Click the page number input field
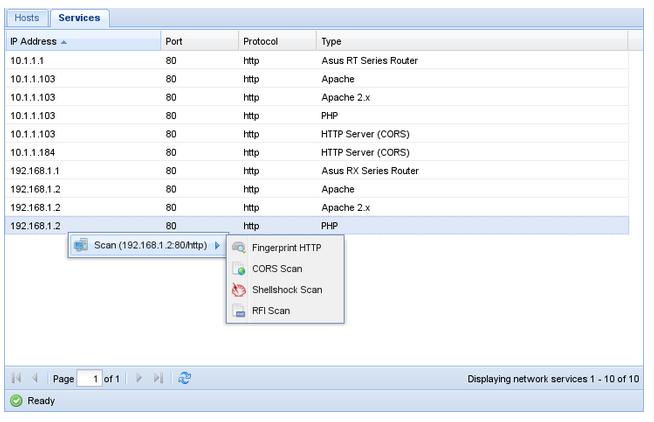The width and height of the screenshot is (654, 422). point(89,379)
